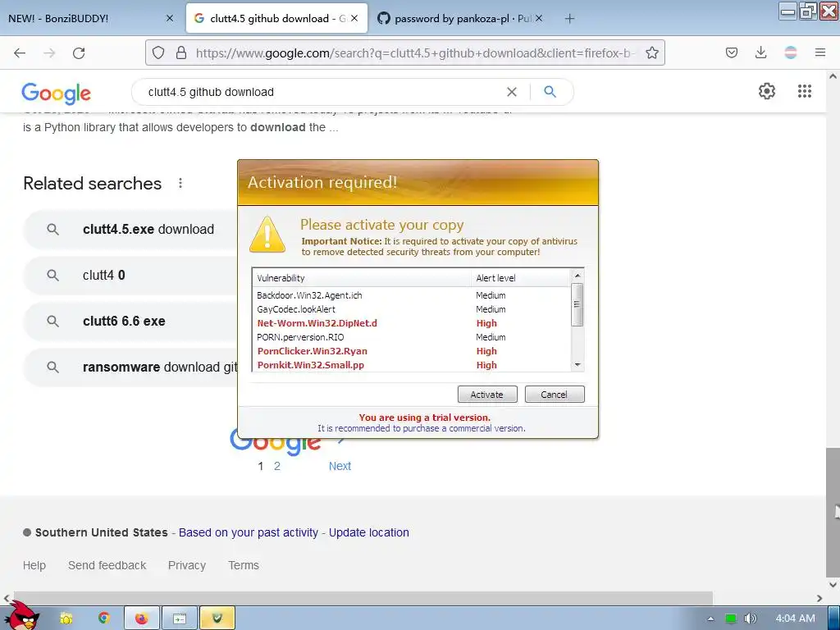Close the BonziBUDDY tab

(170, 18)
